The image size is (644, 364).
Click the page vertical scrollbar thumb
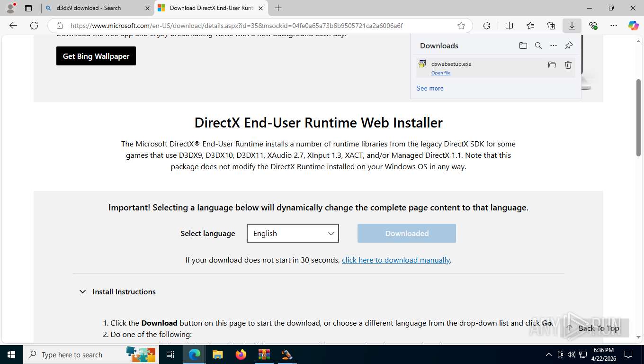point(639,118)
